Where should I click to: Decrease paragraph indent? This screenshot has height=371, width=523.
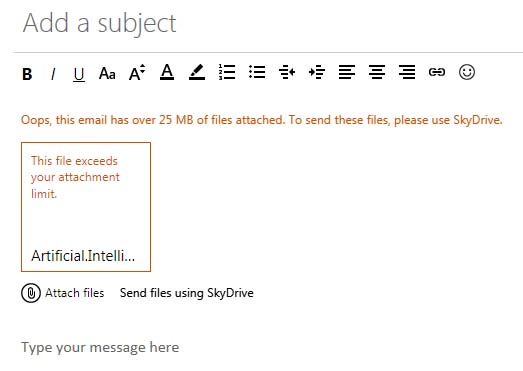(x=287, y=72)
